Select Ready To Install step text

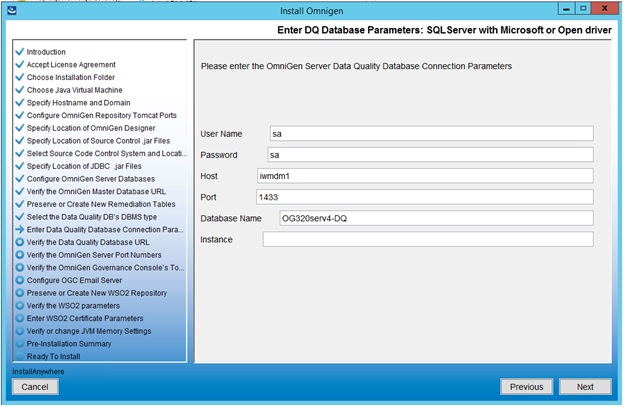[53, 356]
